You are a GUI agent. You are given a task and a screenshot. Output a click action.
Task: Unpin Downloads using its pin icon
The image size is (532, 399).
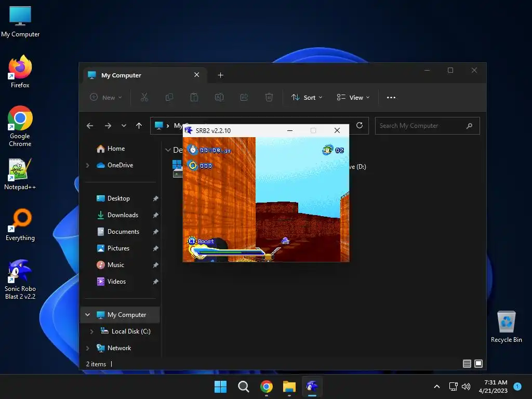[x=155, y=215]
